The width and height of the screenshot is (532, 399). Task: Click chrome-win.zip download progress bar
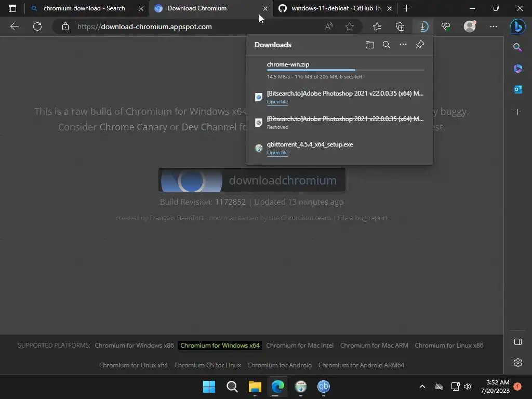click(345, 70)
